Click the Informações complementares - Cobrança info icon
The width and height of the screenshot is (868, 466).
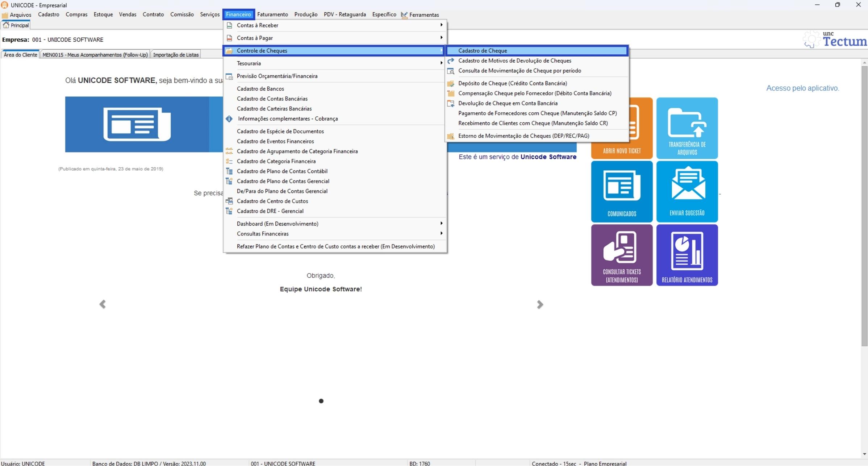(x=229, y=119)
